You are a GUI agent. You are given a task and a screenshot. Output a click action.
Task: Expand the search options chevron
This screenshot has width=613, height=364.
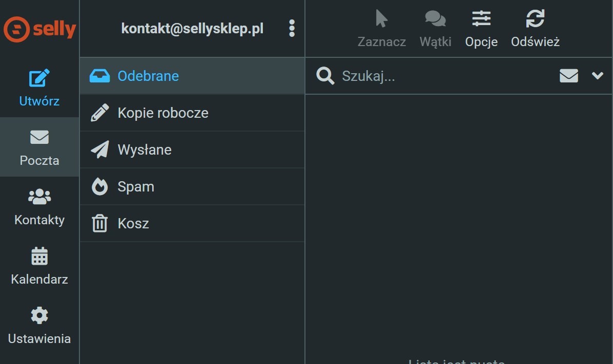click(597, 76)
